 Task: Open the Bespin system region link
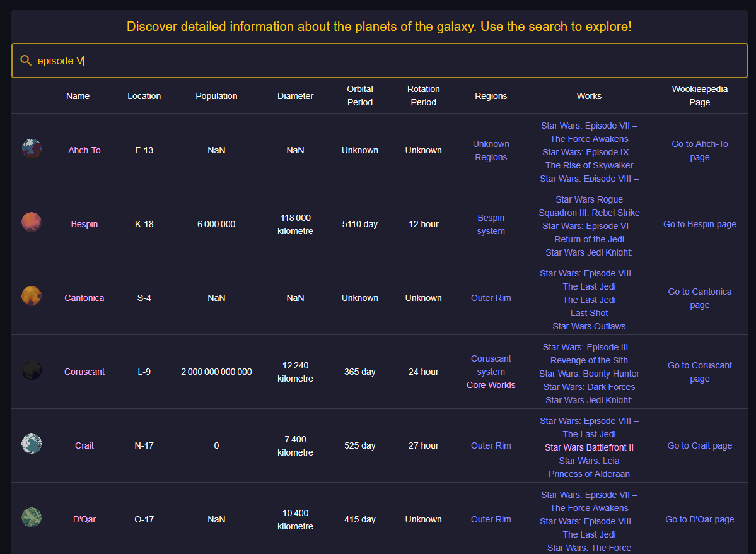pyautogui.click(x=491, y=225)
